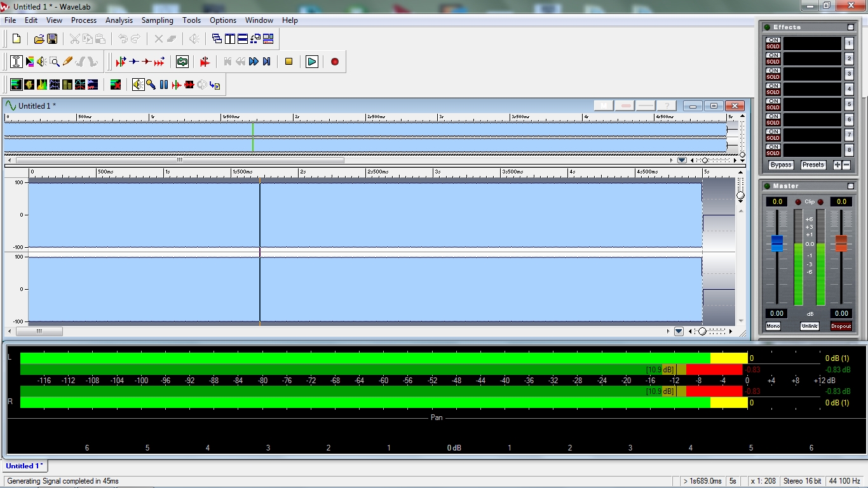Toggle the Loop playback icon

(182, 62)
